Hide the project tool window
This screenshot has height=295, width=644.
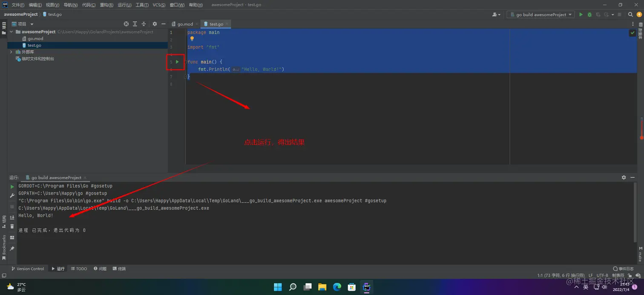(x=163, y=24)
